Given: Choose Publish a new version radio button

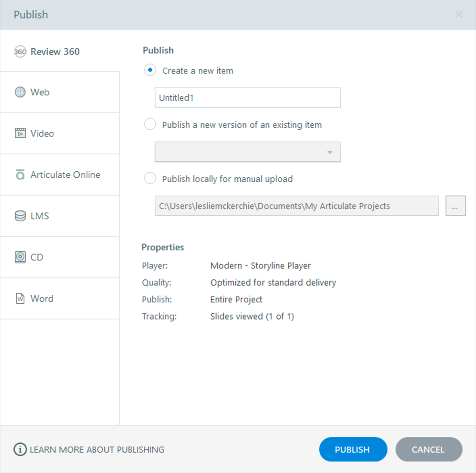Looking at the screenshot, I should tap(150, 125).
